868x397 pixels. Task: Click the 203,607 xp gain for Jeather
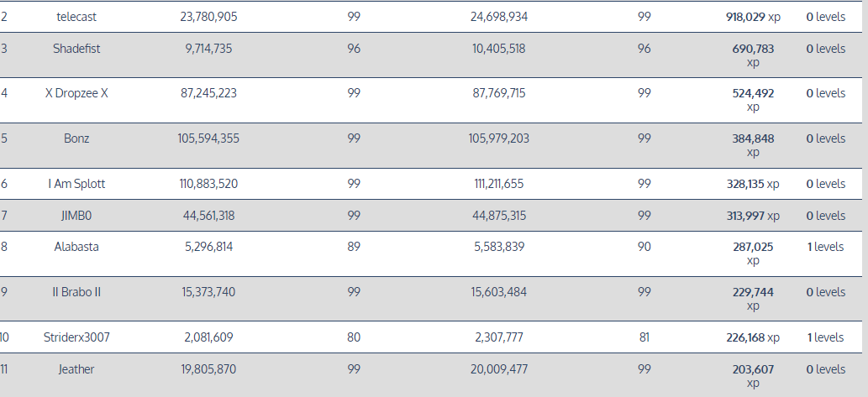click(x=753, y=376)
